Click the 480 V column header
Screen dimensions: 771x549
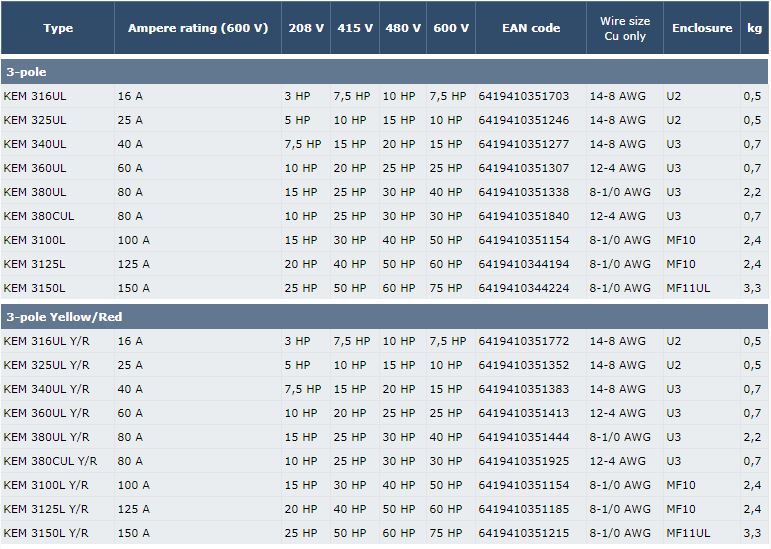(x=403, y=28)
